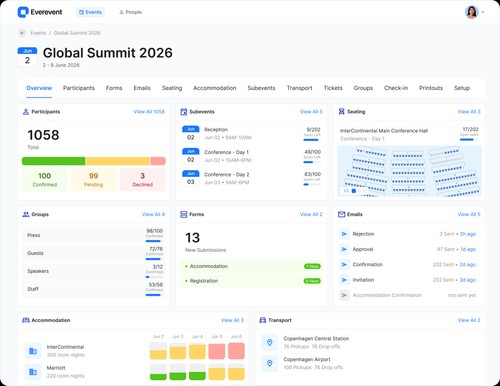Click the Marriott hotel building icon
Image resolution: width=500 pixels, height=386 pixels.
(x=33, y=371)
